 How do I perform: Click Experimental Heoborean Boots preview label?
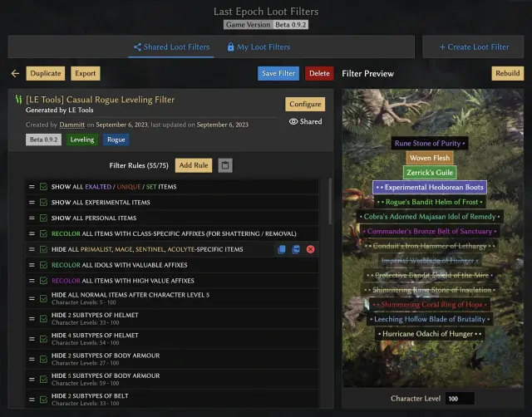coord(430,187)
